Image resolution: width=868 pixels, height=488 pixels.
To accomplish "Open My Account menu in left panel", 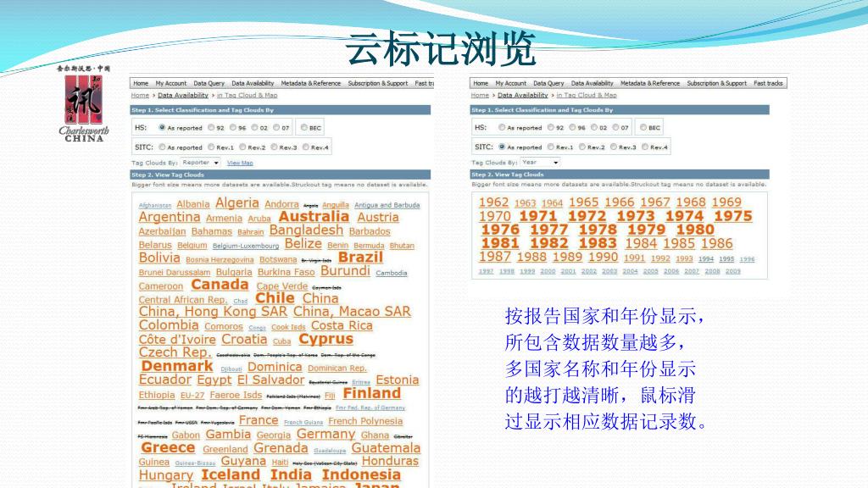I will pyautogui.click(x=170, y=83).
